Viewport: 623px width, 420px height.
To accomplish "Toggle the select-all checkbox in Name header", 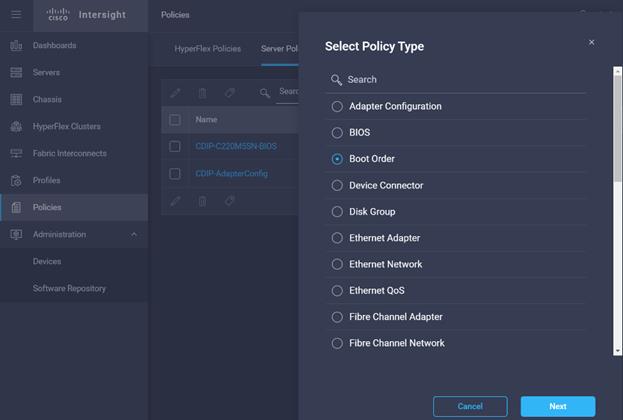I will click(175, 120).
